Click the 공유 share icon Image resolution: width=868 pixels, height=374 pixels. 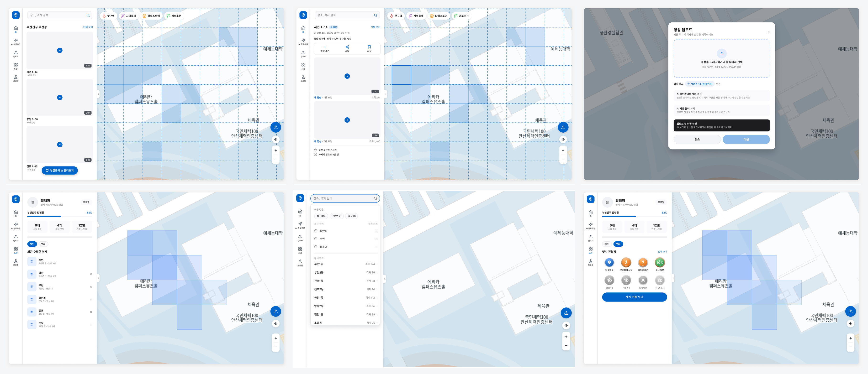(x=347, y=47)
